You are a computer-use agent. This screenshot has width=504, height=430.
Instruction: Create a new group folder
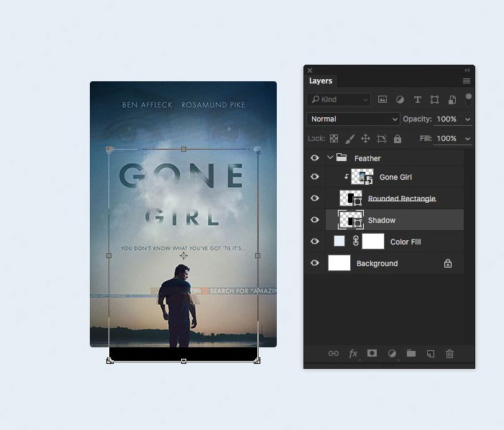[411, 353]
